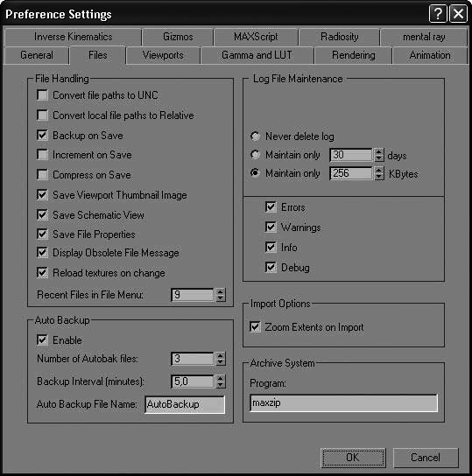The image size is (472, 476).
Task: Uncheck Errors logging checkbox
Action: click(x=271, y=207)
